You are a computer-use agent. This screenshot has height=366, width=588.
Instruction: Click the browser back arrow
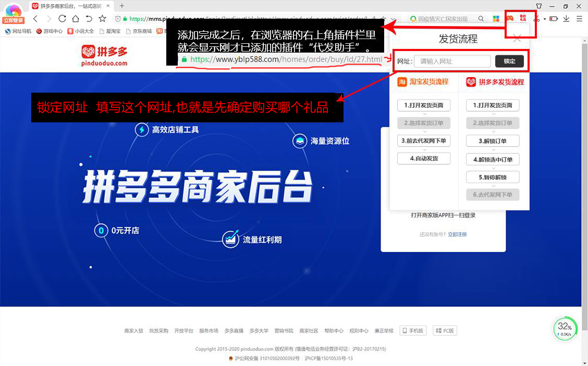click(x=35, y=18)
